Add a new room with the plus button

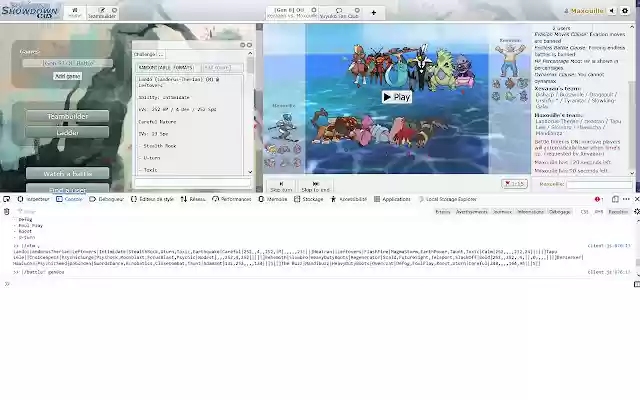click(x=373, y=13)
